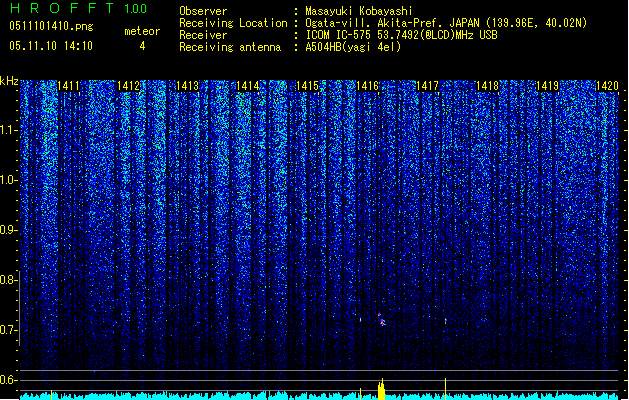Click the 1412 time marker
Image resolution: width=629 pixels, height=400 pixels.
tap(128, 86)
